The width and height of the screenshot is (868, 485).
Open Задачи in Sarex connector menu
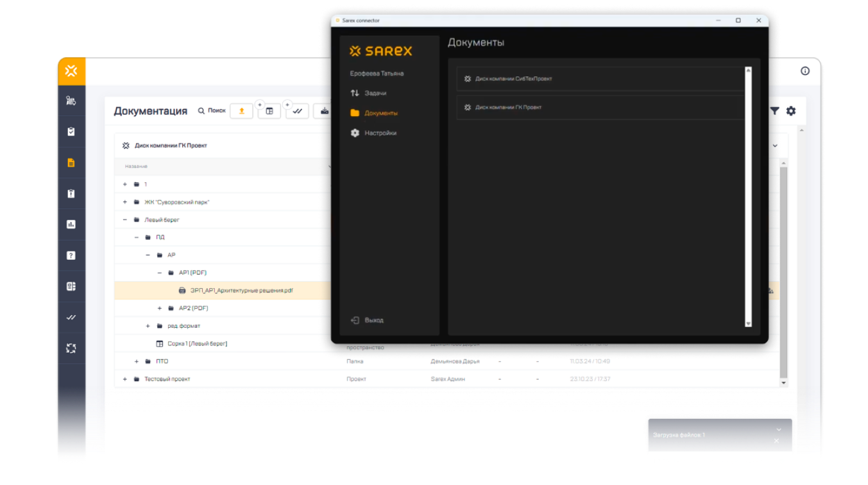(x=375, y=93)
